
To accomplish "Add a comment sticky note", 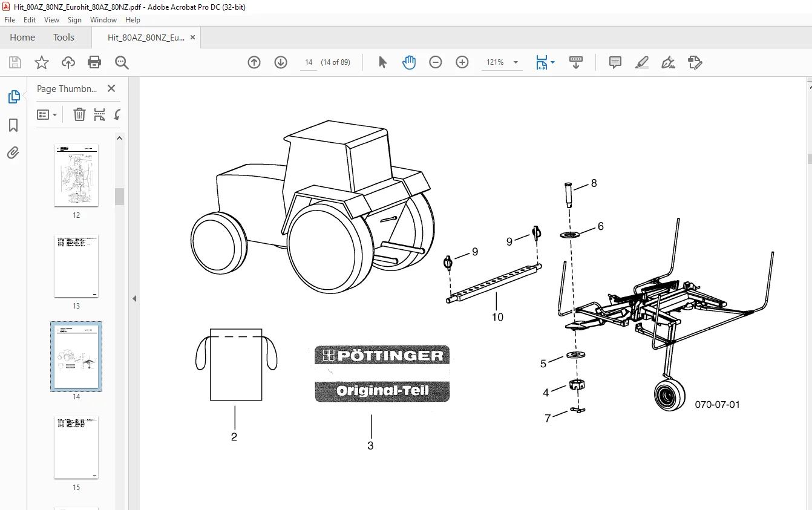I will tap(615, 62).
